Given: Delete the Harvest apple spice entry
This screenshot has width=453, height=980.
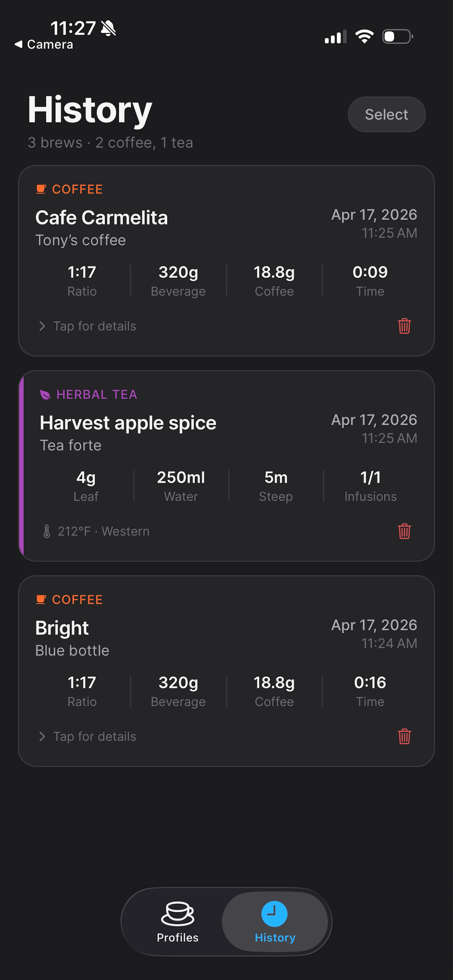Looking at the screenshot, I should (404, 531).
